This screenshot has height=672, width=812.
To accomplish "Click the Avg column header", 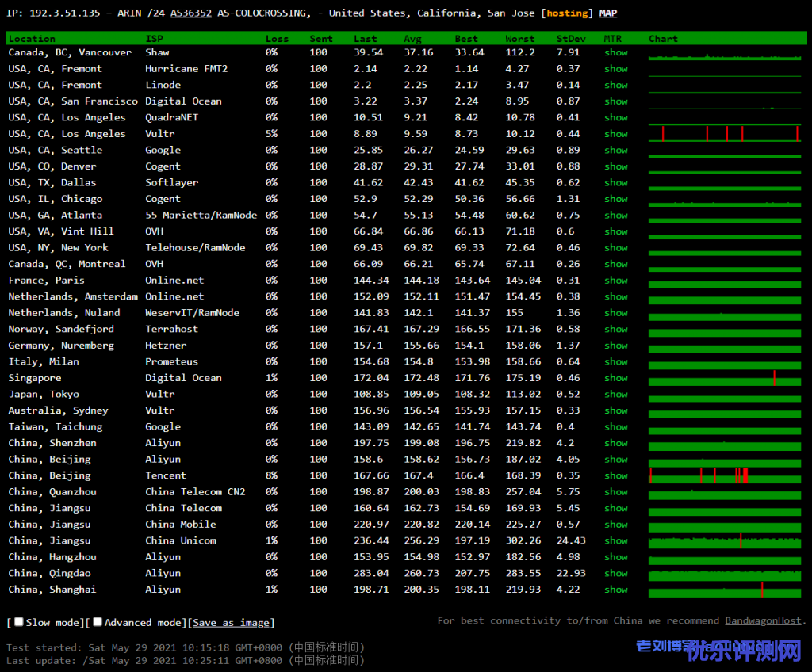I will click(412, 38).
